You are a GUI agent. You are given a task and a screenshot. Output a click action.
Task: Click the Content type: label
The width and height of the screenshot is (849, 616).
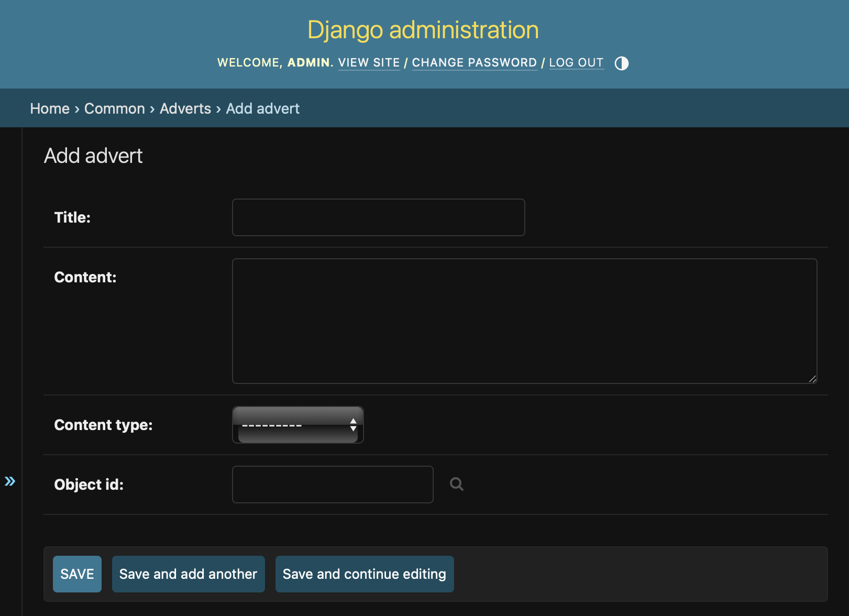click(103, 425)
